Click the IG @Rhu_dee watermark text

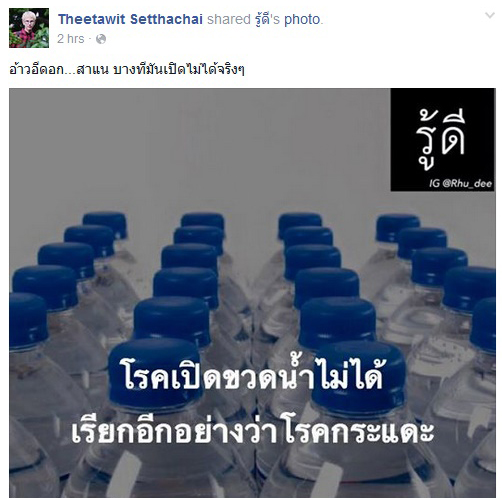click(x=460, y=183)
